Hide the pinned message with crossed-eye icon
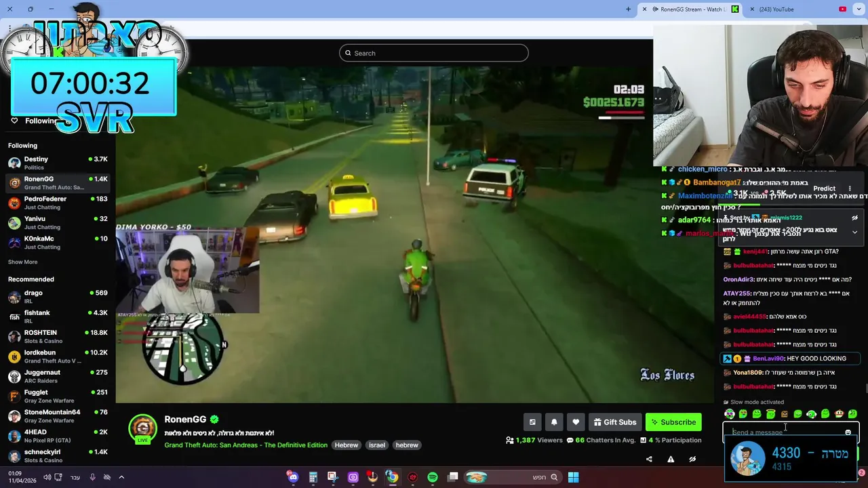This screenshot has width=868, height=488. point(854,218)
